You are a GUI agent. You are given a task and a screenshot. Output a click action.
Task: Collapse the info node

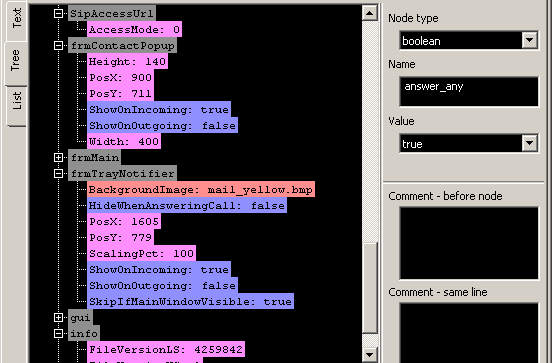[x=58, y=333]
